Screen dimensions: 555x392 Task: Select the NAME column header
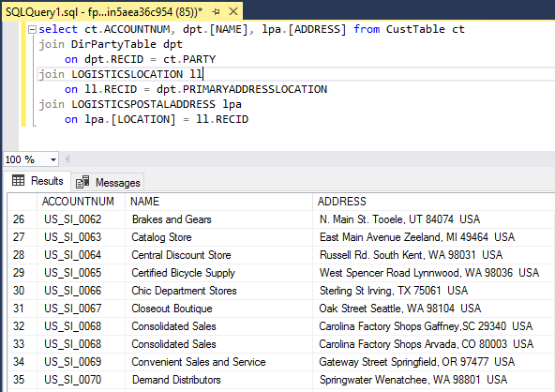(218, 202)
